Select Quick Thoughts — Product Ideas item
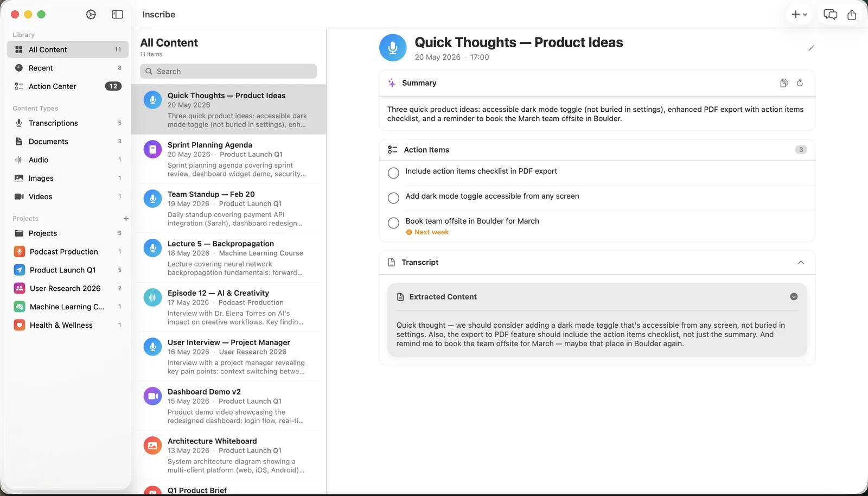868x496 pixels. [x=228, y=110]
